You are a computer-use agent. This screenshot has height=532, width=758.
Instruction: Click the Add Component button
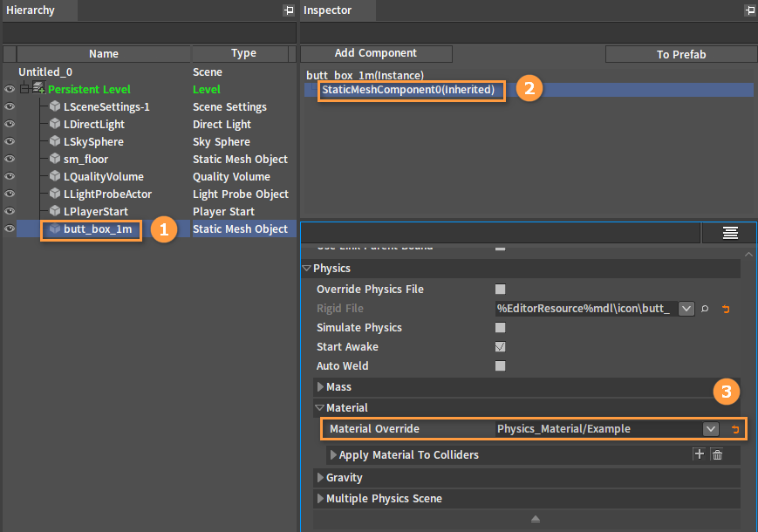(x=376, y=53)
